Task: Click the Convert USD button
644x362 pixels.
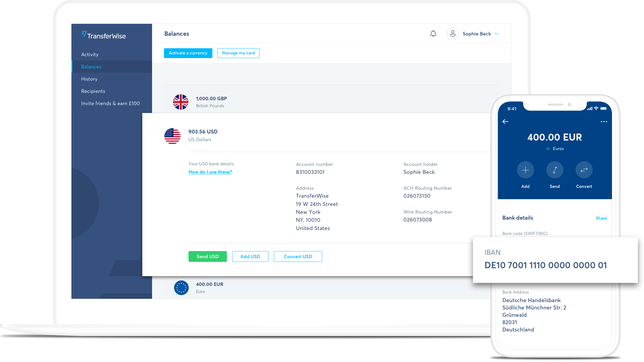Action: click(297, 256)
